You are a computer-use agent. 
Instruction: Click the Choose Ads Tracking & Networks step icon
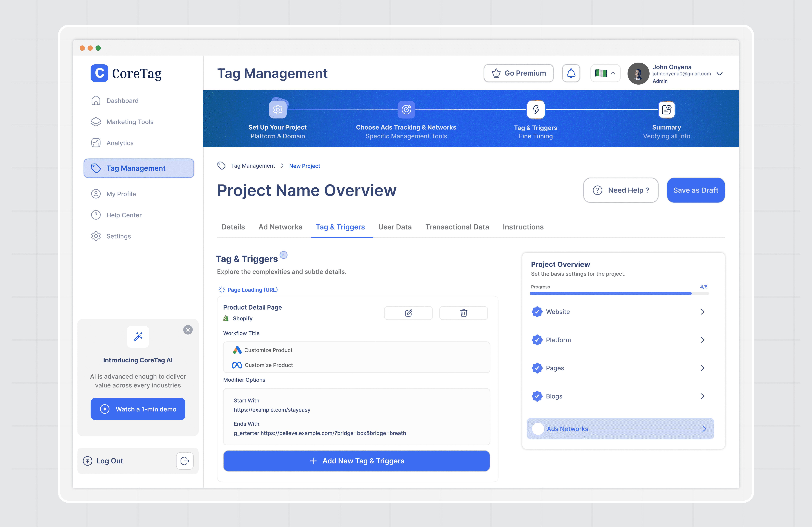tap(406, 109)
